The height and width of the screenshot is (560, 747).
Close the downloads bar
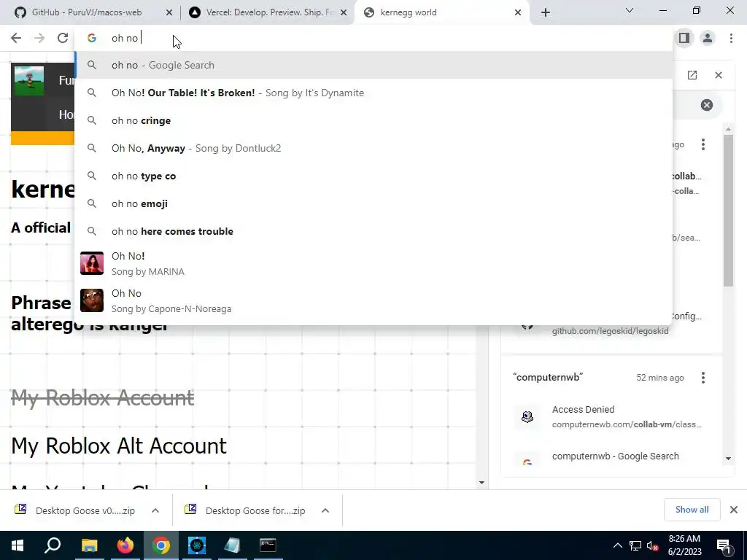point(734,510)
